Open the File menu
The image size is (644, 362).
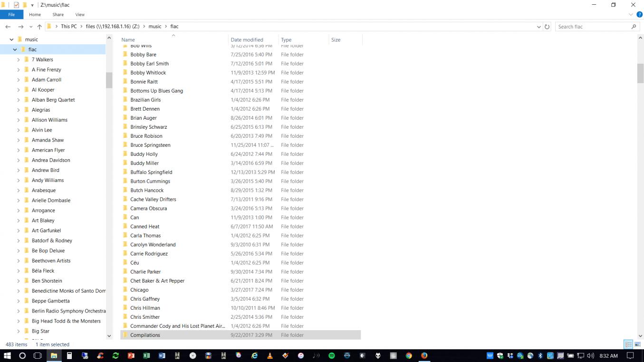click(x=11, y=15)
